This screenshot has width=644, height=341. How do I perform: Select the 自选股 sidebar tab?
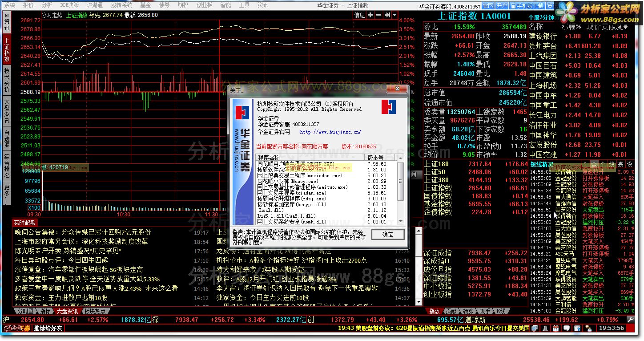click(x=7, y=138)
